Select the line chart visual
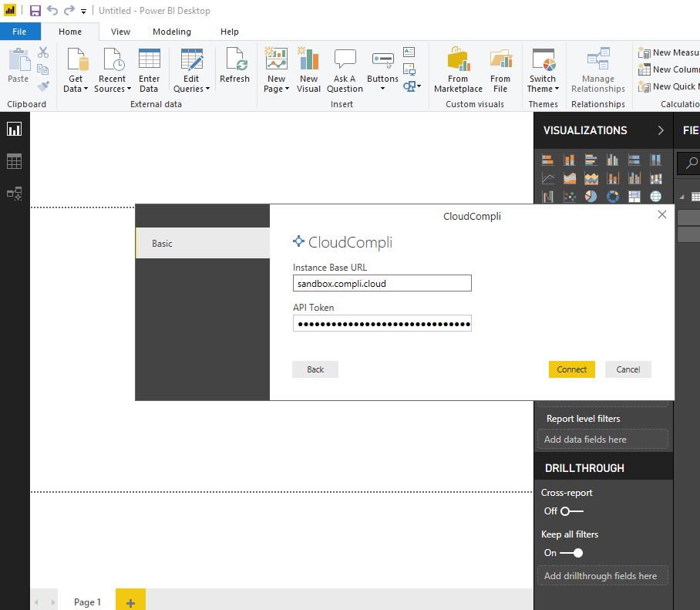 pyautogui.click(x=548, y=179)
